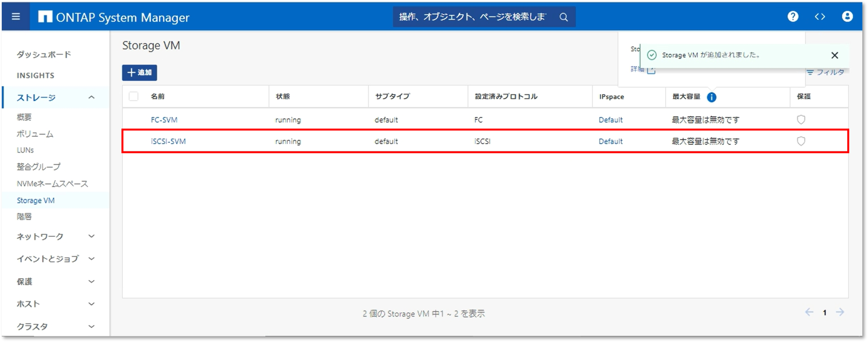
Task: Sort by the サブタイプ column header
Action: (392, 97)
